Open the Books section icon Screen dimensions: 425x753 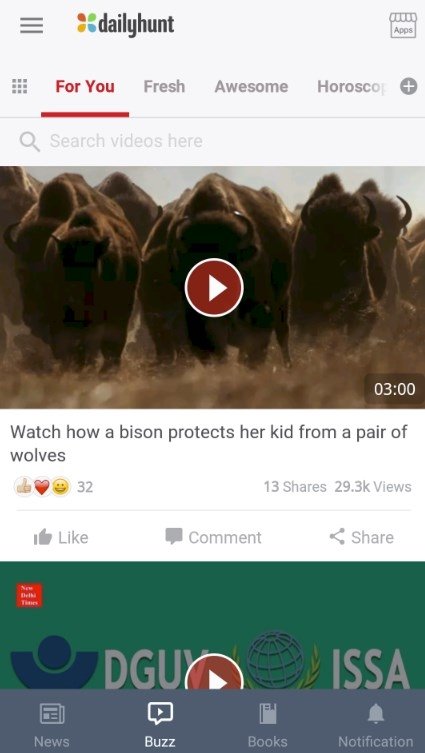267,724
